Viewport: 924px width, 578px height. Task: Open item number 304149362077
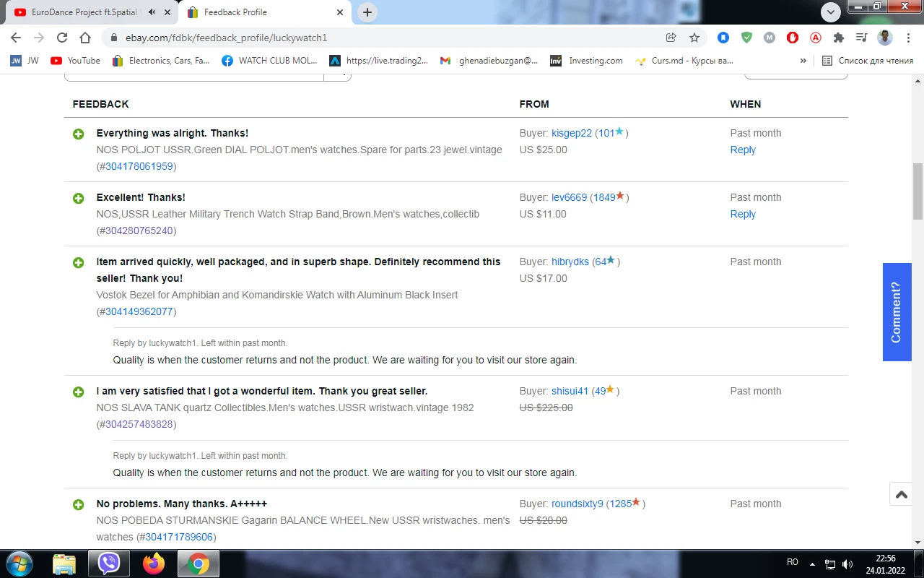click(x=139, y=311)
